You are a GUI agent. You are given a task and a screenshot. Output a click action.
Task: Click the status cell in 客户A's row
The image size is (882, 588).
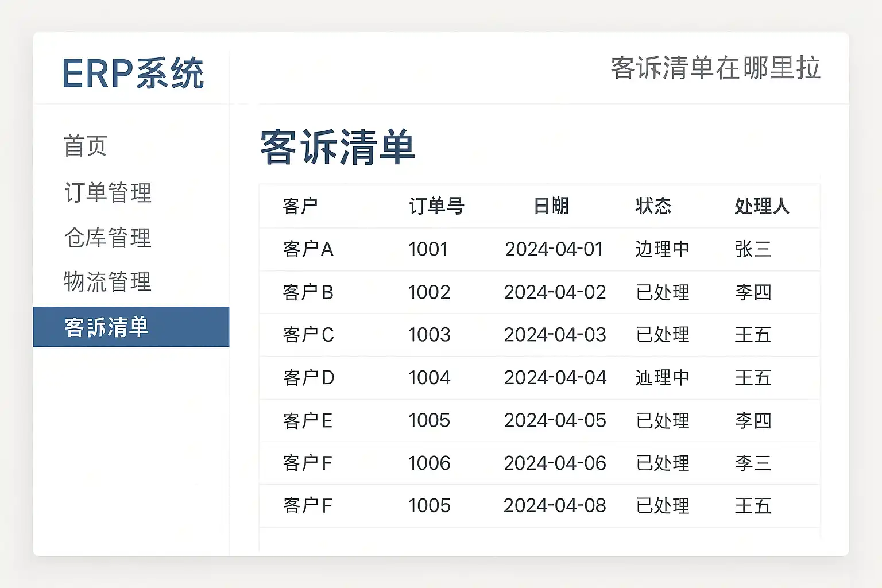tap(663, 249)
